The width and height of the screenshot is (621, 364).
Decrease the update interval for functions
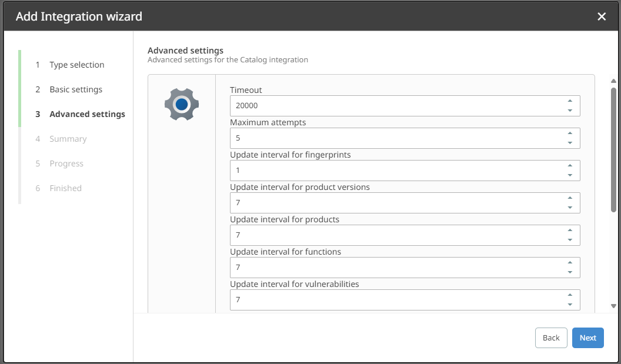point(570,272)
